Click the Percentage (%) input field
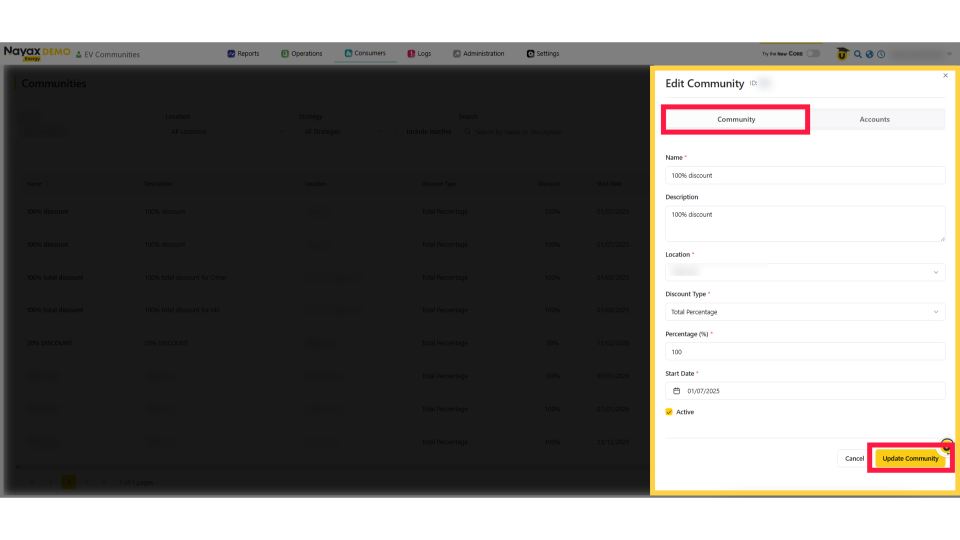This screenshot has width=960, height=540. 805,352
